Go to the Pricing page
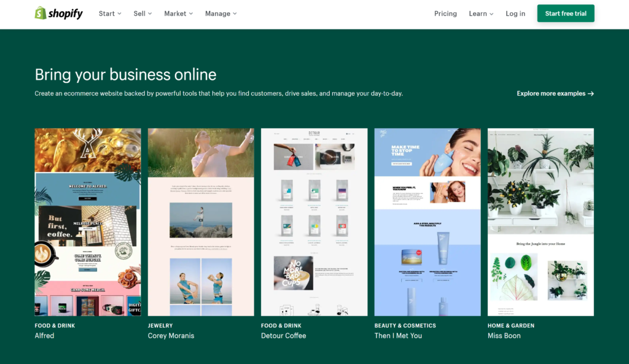The image size is (629, 364). coord(445,14)
